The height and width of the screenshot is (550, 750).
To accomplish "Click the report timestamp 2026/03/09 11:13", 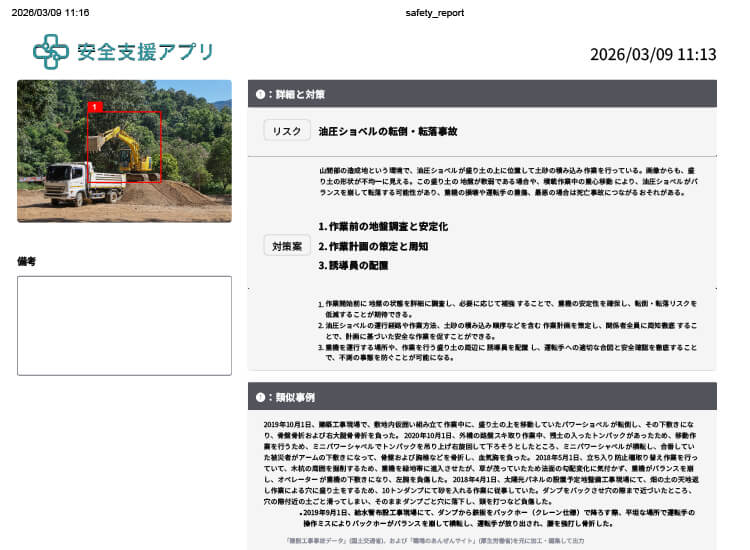I will click(x=653, y=54).
